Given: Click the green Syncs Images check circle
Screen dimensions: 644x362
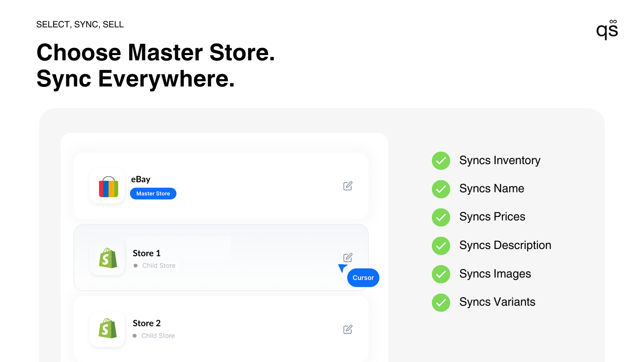Looking at the screenshot, I should point(441,274).
